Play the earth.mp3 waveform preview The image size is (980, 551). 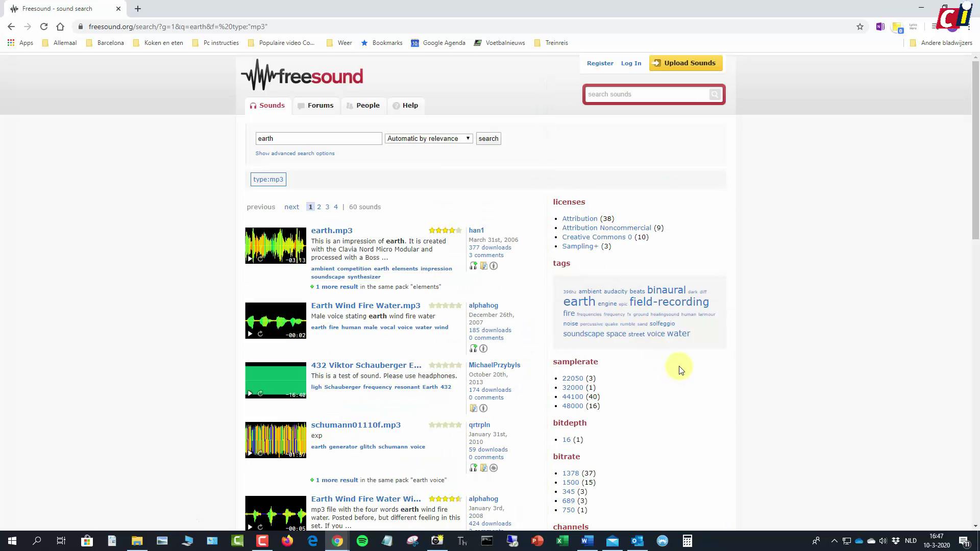tap(250, 259)
